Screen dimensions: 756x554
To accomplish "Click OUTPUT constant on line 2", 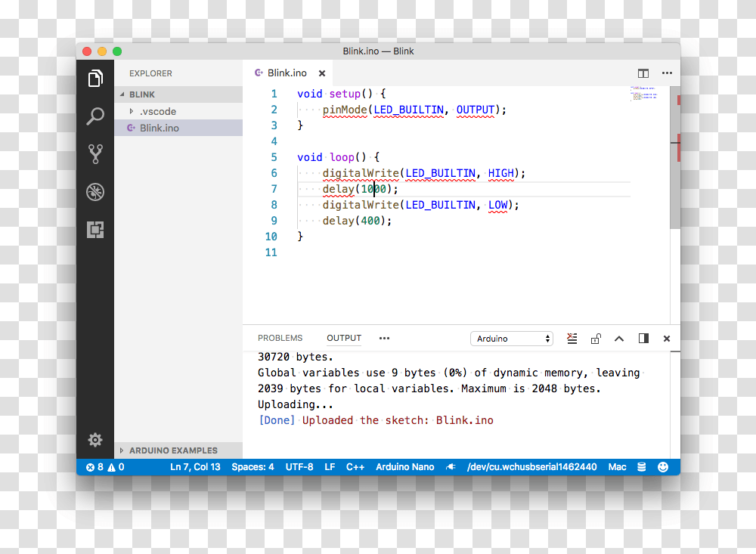I will pyautogui.click(x=475, y=110).
